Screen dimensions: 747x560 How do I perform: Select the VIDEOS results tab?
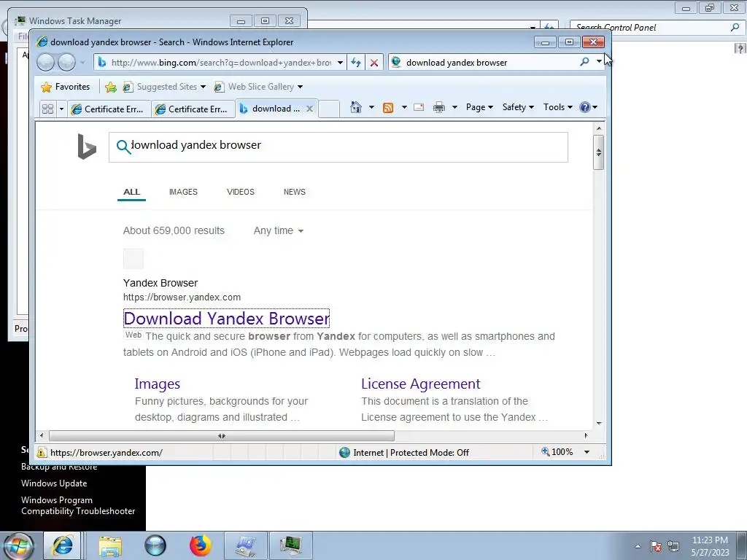click(241, 192)
